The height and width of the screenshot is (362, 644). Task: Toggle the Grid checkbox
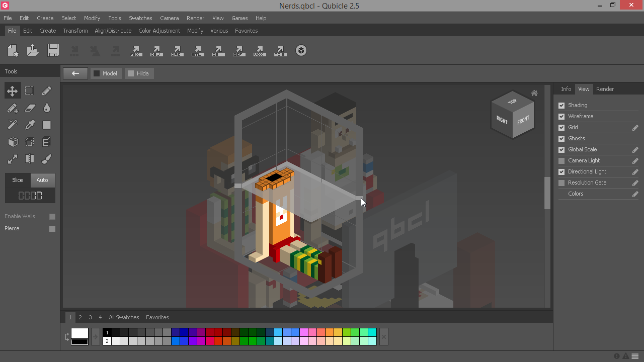(561, 128)
